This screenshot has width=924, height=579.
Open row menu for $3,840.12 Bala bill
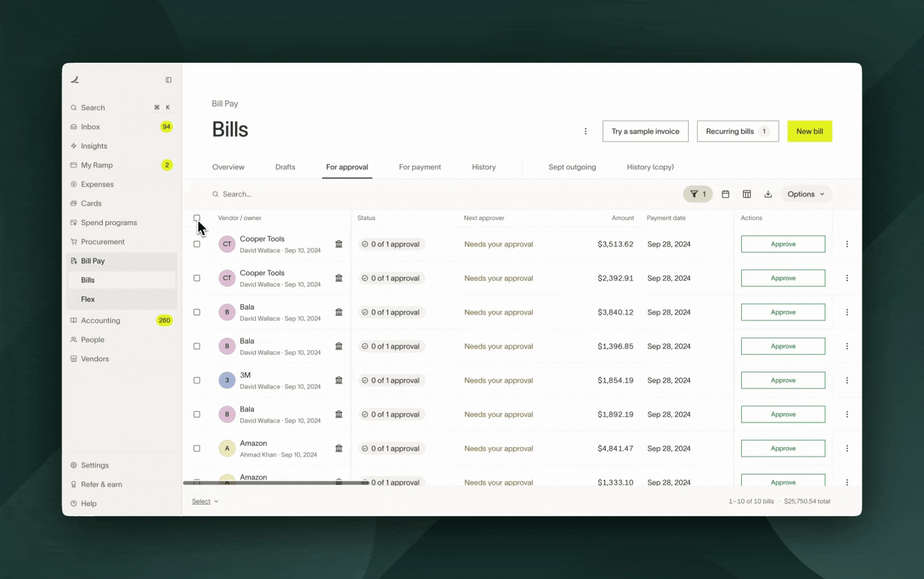coord(847,312)
